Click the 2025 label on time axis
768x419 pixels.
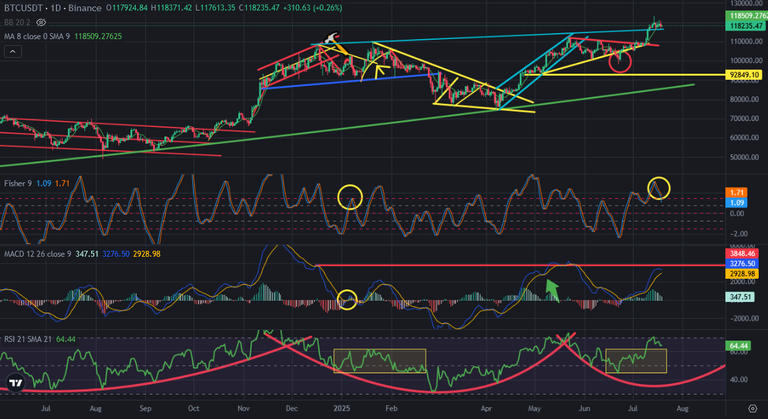(x=341, y=408)
